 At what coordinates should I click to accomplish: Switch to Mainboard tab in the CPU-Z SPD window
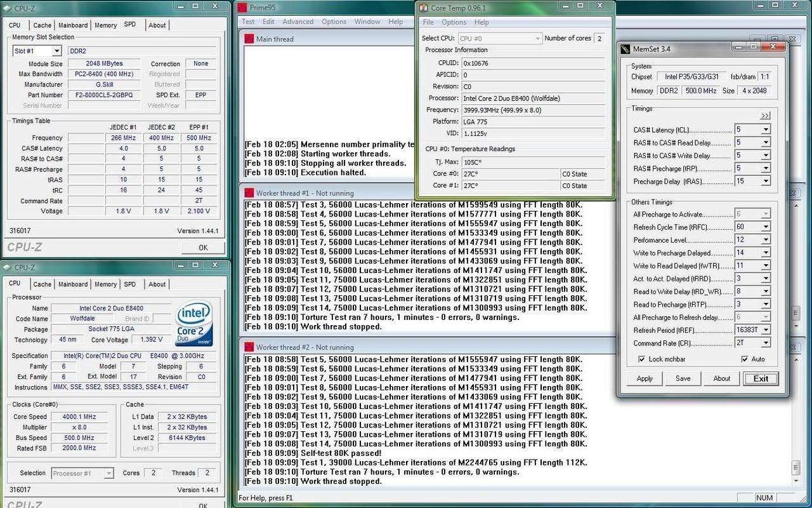coord(73,25)
